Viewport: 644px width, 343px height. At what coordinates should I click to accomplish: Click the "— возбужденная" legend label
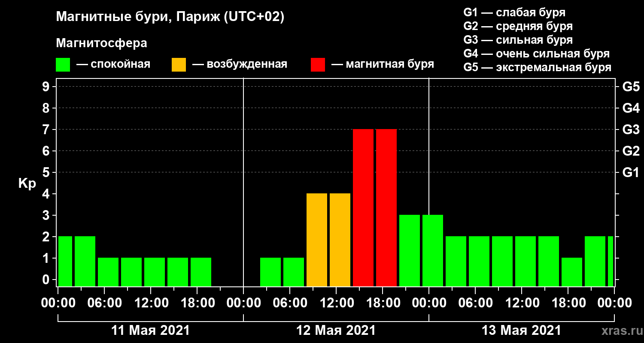pyautogui.click(x=240, y=65)
